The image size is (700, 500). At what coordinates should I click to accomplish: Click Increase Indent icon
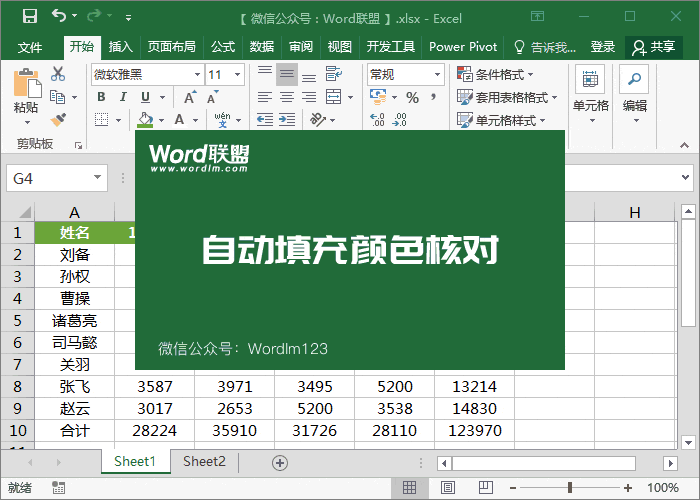[287, 120]
